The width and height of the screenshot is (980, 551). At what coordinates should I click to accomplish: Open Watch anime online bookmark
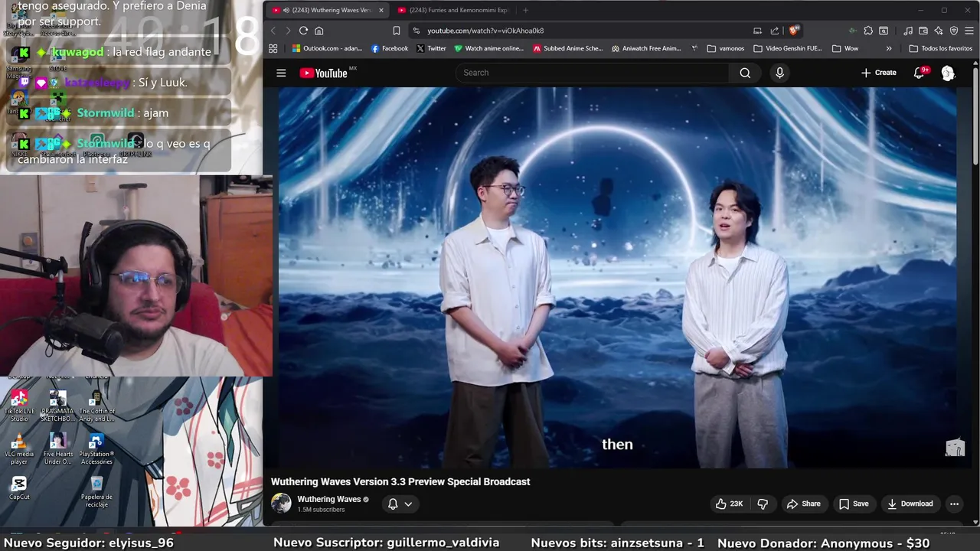tap(489, 48)
